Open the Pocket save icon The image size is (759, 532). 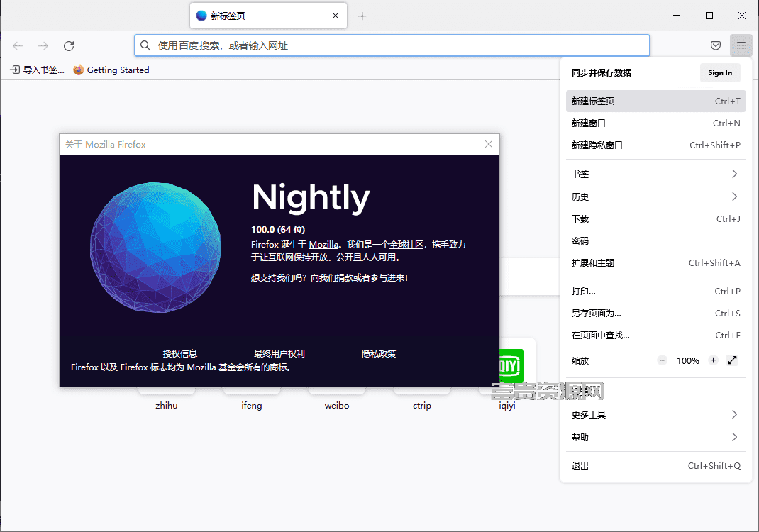tap(716, 45)
